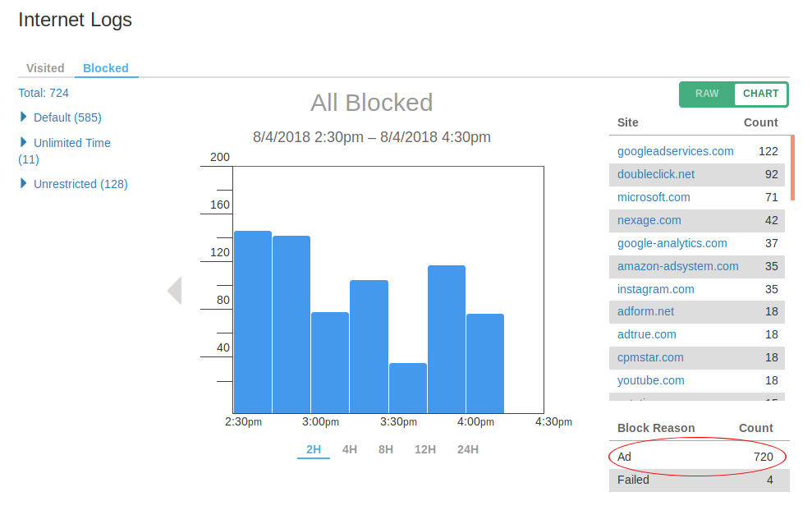Expand the Default (585) group
812x515 pixels.
pos(67,117)
